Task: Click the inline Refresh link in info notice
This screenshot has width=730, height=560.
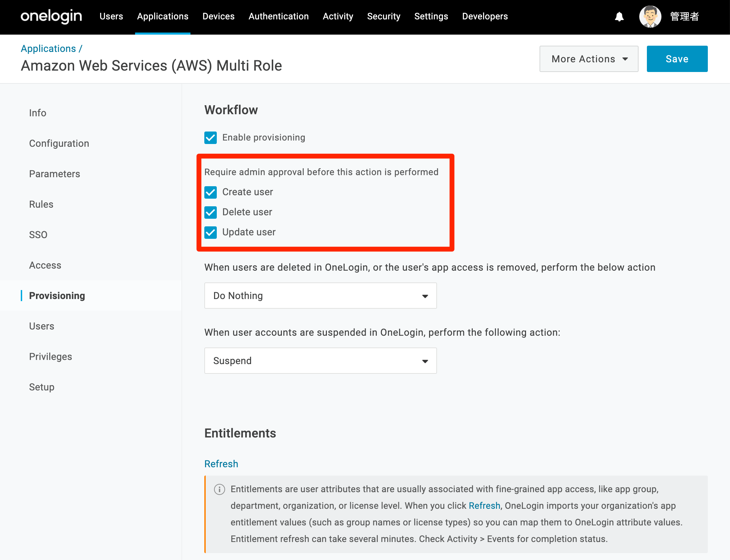Action: pos(484,506)
